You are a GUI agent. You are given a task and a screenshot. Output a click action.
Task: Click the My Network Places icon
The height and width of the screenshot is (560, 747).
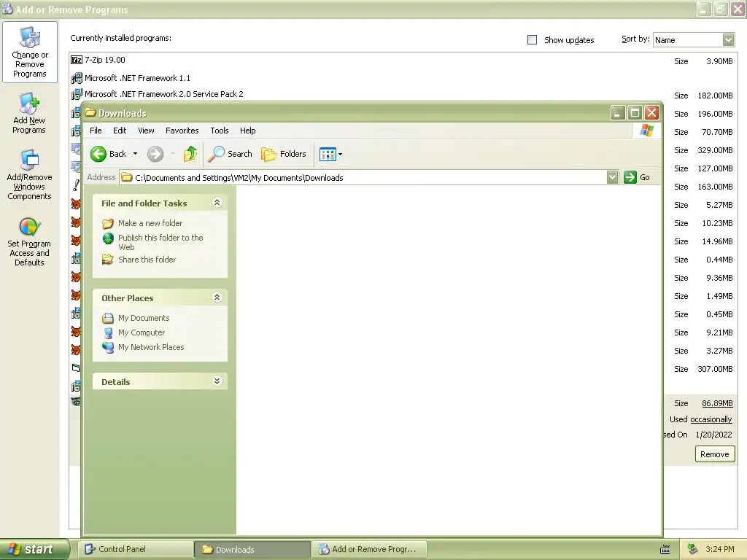pos(108,347)
